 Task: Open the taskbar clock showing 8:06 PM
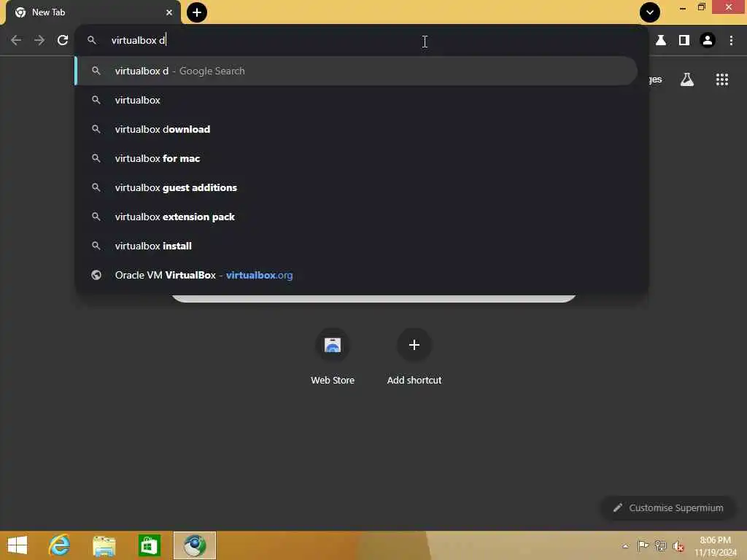715,545
